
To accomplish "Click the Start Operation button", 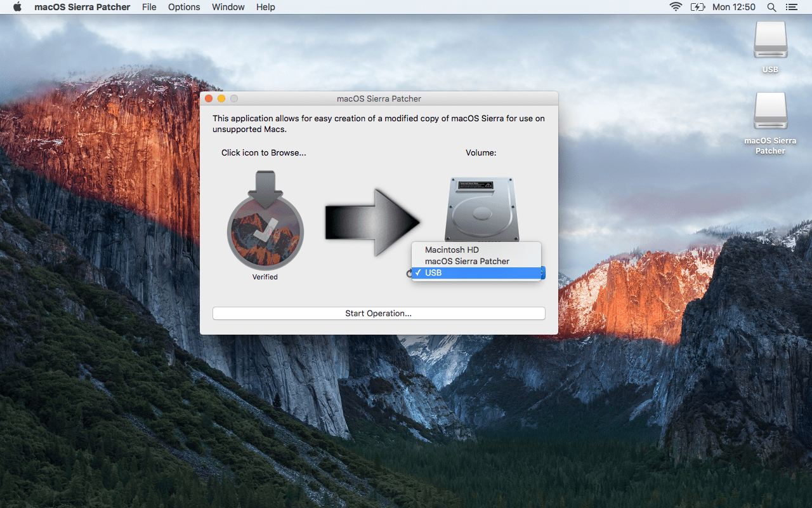I will (x=379, y=313).
